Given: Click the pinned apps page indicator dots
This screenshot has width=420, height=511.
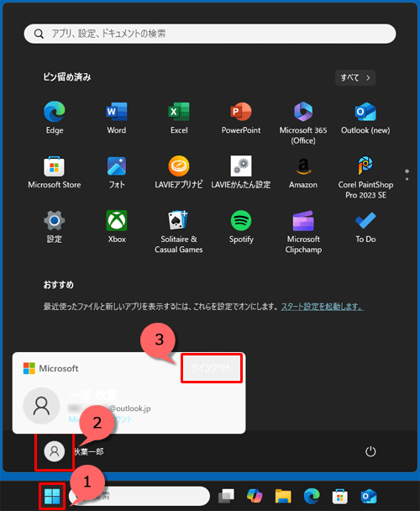Looking at the screenshot, I should [407, 175].
